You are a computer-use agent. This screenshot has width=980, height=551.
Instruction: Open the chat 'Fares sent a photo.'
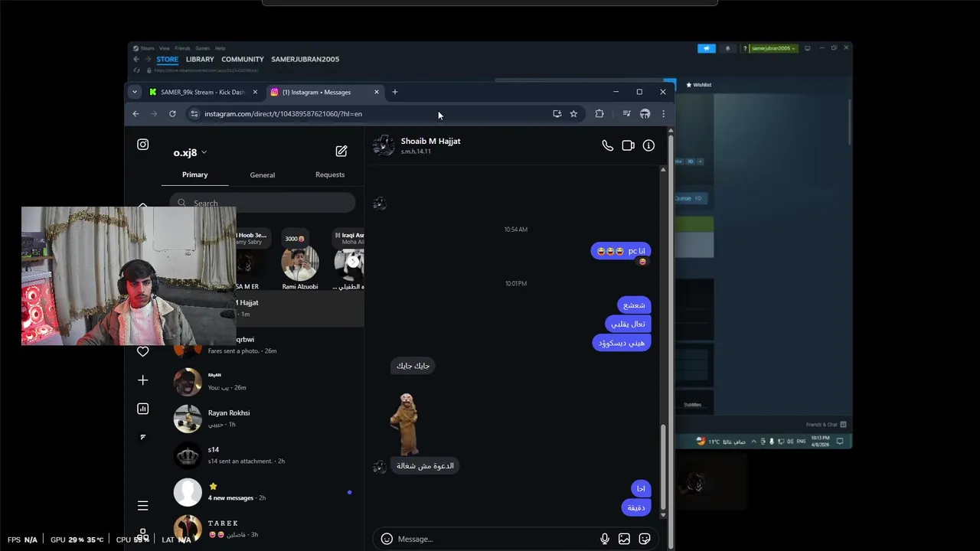click(263, 345)
